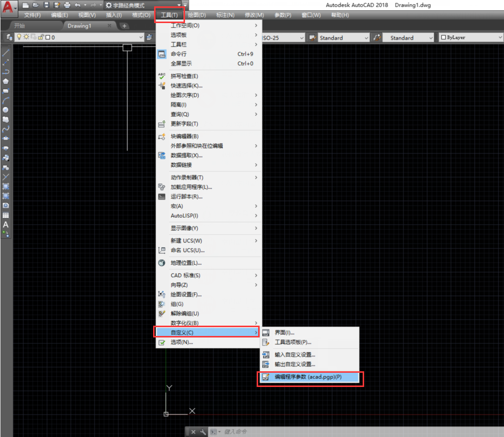Choose 输入自定义设置... entry
The width and height of the screenshot is (504, 437).
(x=310, y=355)
